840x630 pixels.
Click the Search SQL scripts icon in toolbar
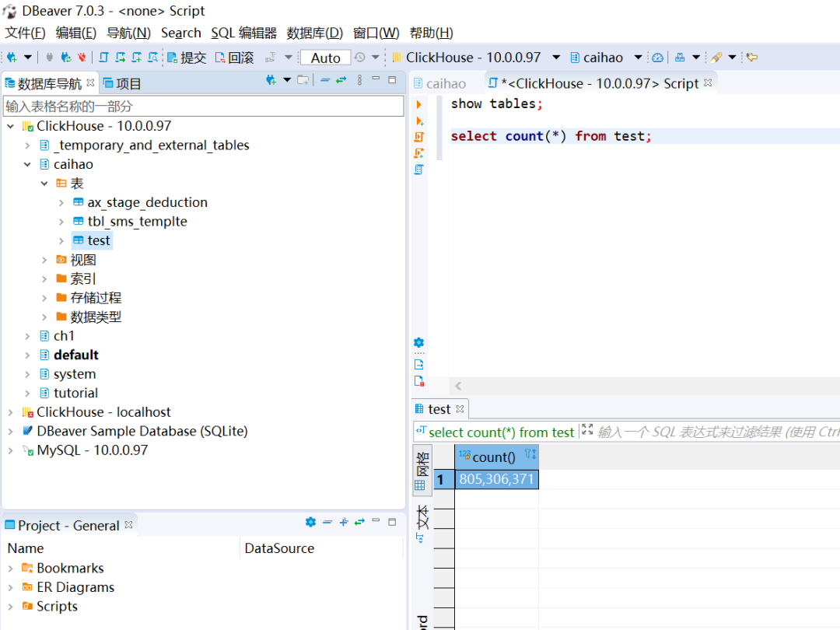[x=153, y=58]
